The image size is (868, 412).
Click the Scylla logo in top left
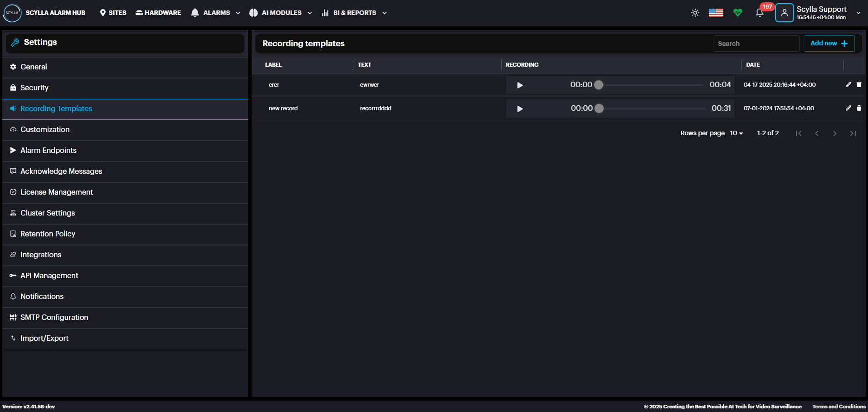click(x=12, y=13)
